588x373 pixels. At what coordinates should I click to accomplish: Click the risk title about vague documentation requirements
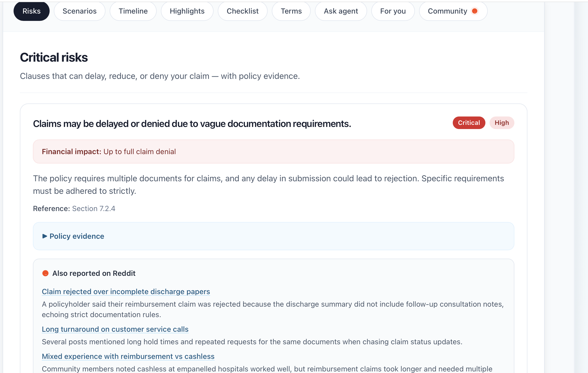[192, 124]
